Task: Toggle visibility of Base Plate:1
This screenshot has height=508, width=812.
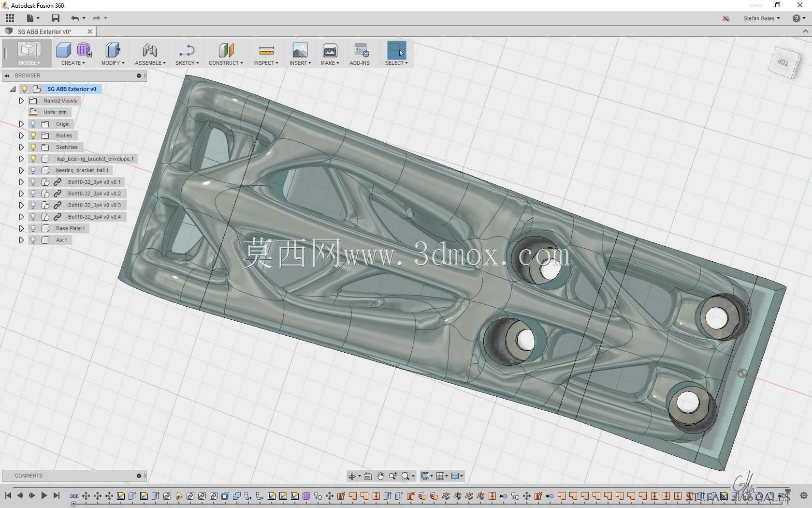Action: (x=33, y=228)
